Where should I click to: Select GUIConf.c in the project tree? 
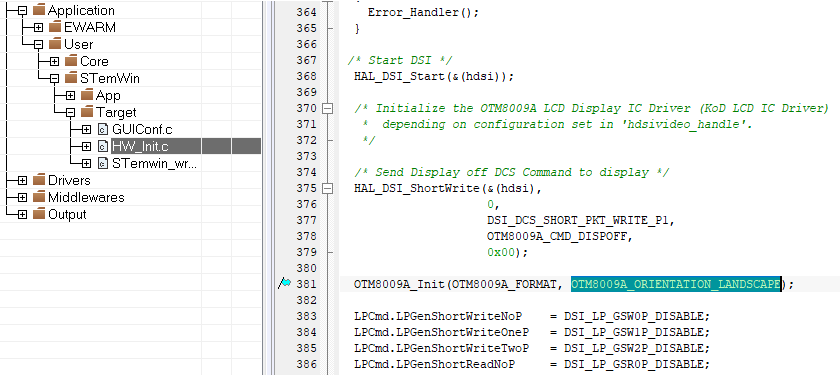point(142,130)
